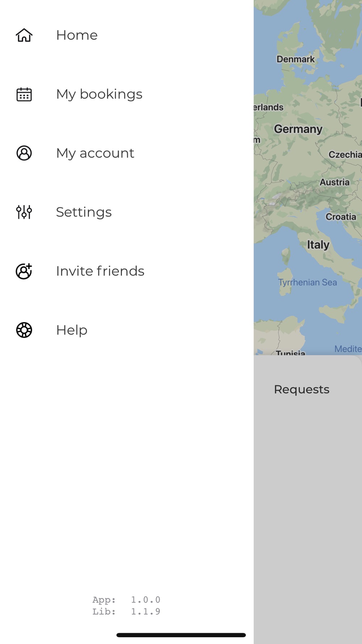Tap Italy label on the map
Screen dimensions: 362x644
[318, 245]
